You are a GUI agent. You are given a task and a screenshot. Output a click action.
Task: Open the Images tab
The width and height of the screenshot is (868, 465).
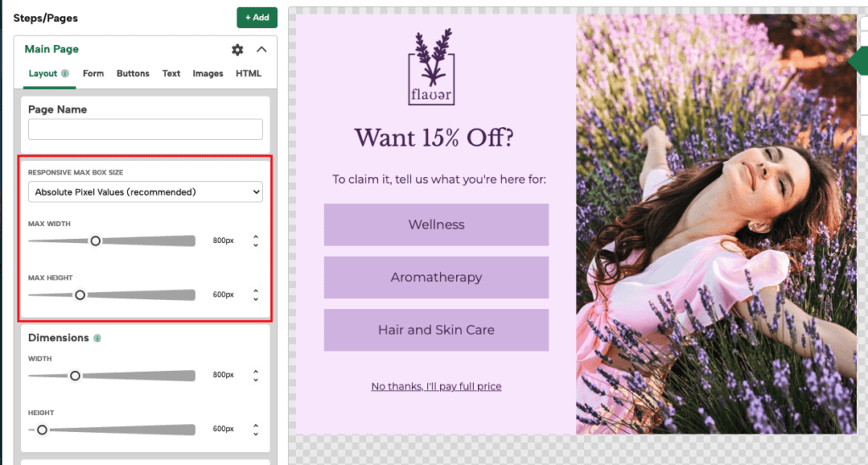tap(208, 74)
